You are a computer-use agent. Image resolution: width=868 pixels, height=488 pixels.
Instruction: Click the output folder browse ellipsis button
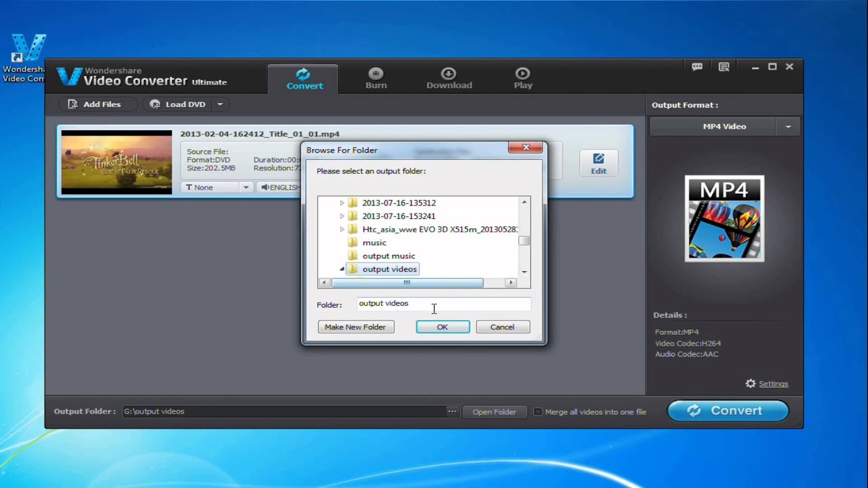[452, 411]
